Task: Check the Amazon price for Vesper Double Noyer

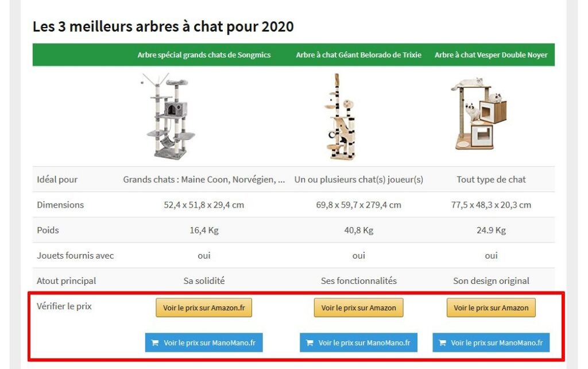Action: click(x=491, y=307)
